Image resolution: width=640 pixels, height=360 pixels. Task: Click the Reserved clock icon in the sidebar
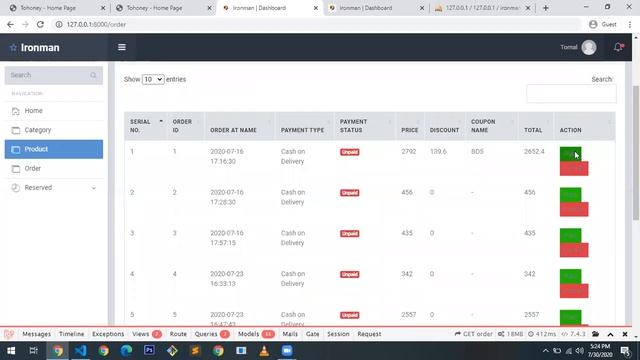tap(16, 188)
